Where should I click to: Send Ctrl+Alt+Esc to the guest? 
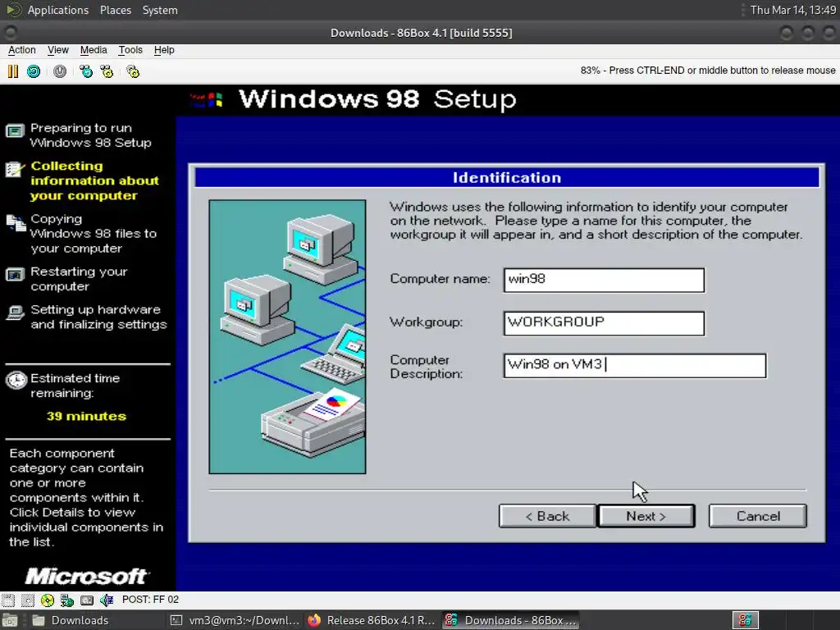(107, 71)
